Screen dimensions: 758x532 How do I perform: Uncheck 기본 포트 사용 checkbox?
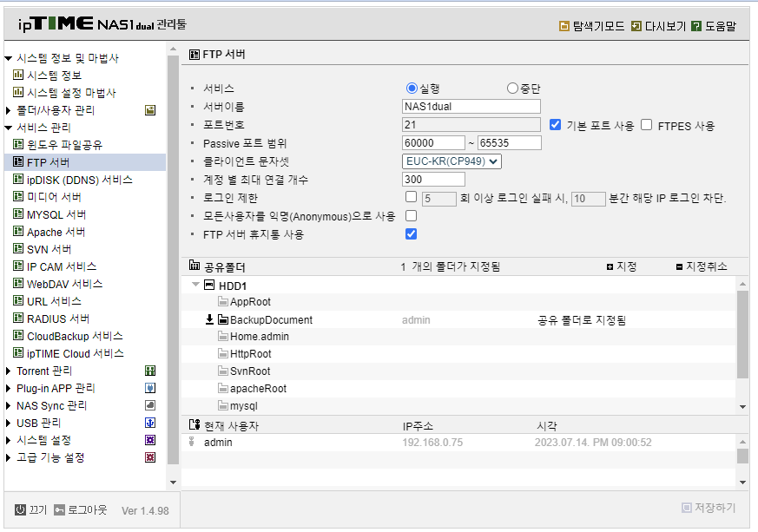tap(556, 125)
